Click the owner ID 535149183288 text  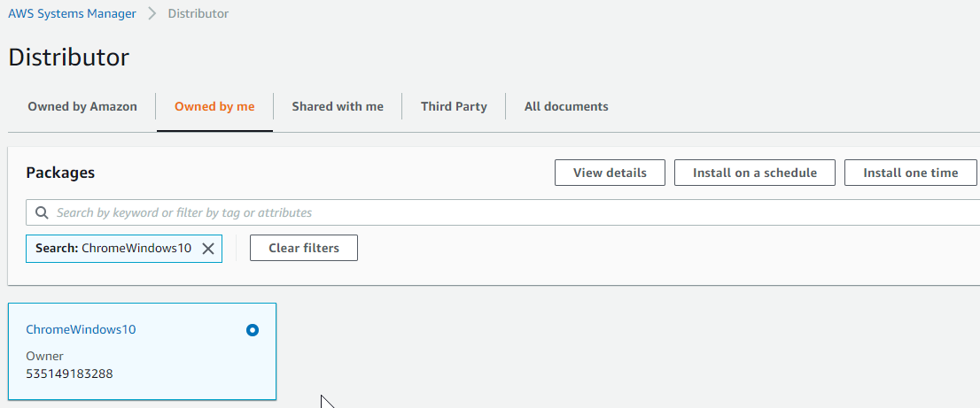(69, 373)
